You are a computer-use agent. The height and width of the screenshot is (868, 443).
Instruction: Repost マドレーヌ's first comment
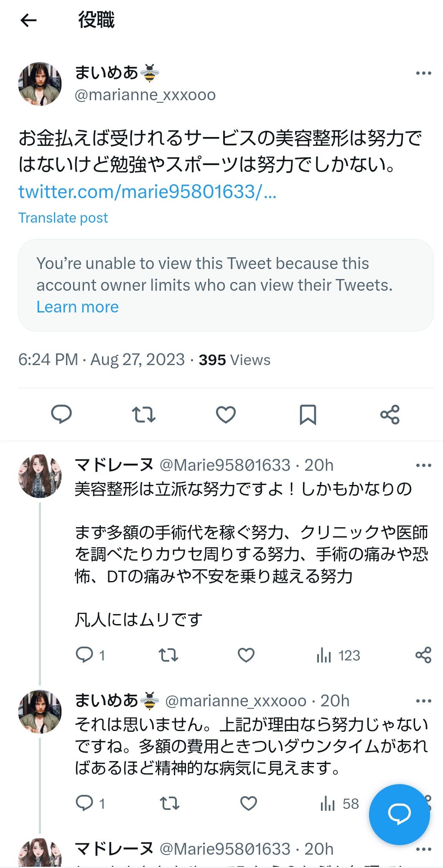(x=168, y=655)
